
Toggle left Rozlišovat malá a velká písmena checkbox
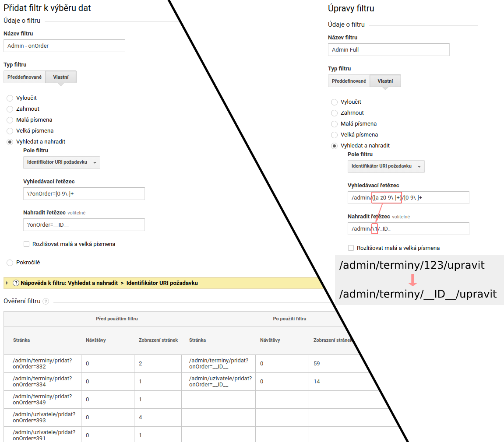26,244
